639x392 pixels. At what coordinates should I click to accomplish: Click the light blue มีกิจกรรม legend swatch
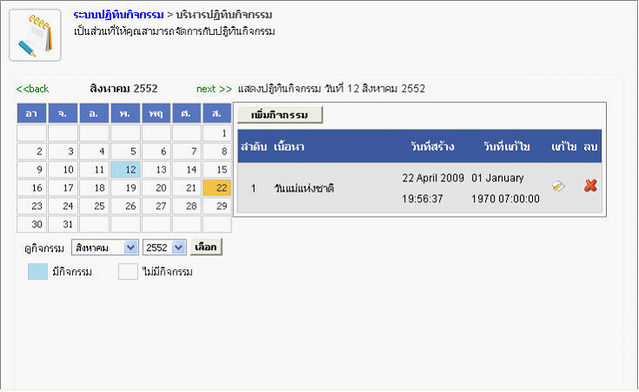(x=38, y=271)
